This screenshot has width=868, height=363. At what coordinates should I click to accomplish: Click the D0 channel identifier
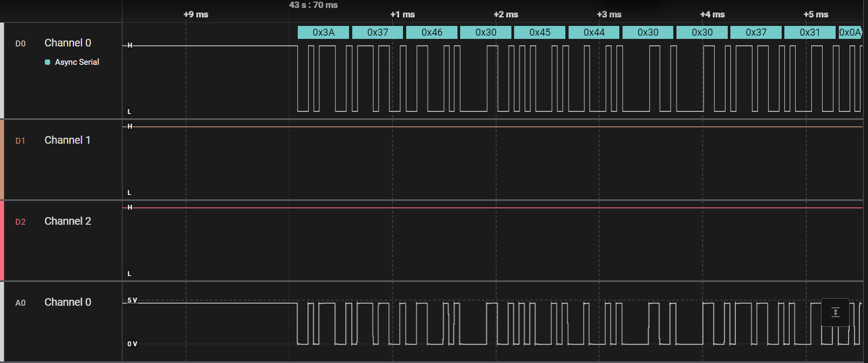tap(20, 44)
